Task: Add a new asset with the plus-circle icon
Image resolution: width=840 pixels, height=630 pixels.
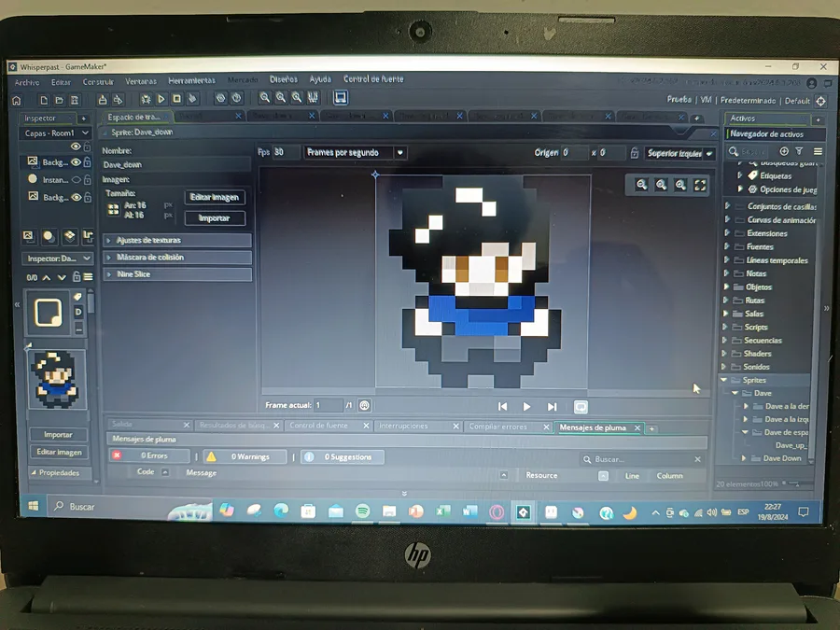Action: (784, 151)
